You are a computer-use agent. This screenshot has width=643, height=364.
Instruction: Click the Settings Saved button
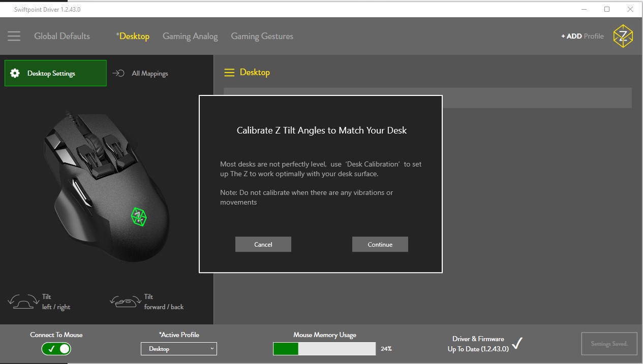(x=609, y=344)
